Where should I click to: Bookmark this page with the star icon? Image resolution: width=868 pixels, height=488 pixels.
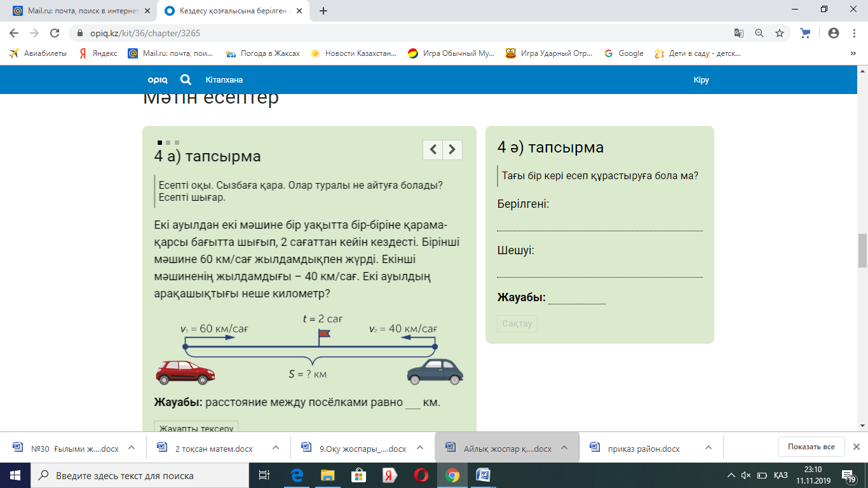pos(779,33)
